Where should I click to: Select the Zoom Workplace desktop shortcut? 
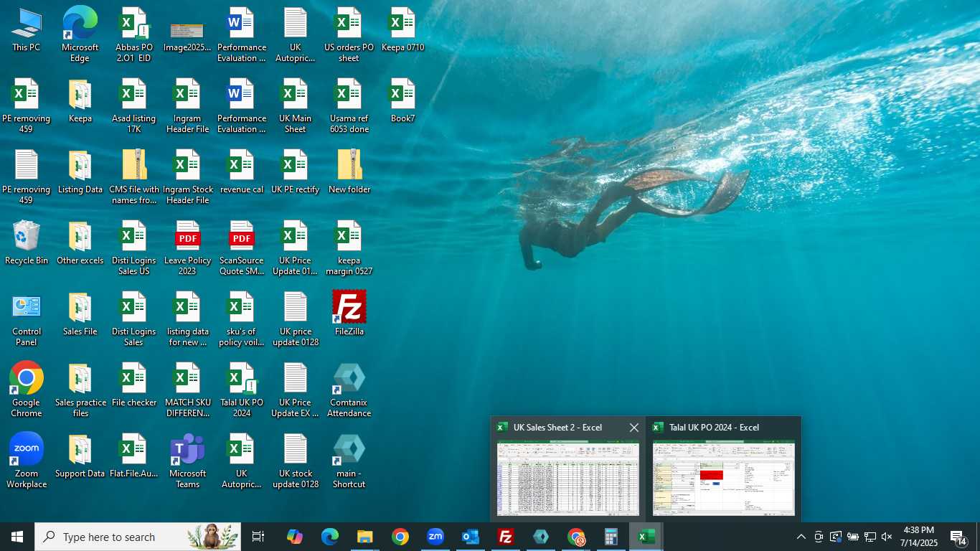click(x=27, y=461)
